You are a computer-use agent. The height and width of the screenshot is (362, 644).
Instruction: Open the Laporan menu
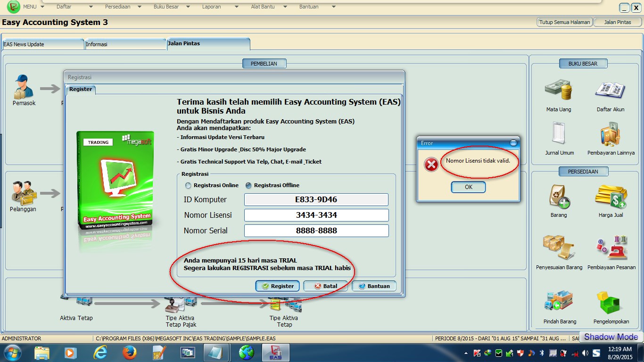pos(211,7)
